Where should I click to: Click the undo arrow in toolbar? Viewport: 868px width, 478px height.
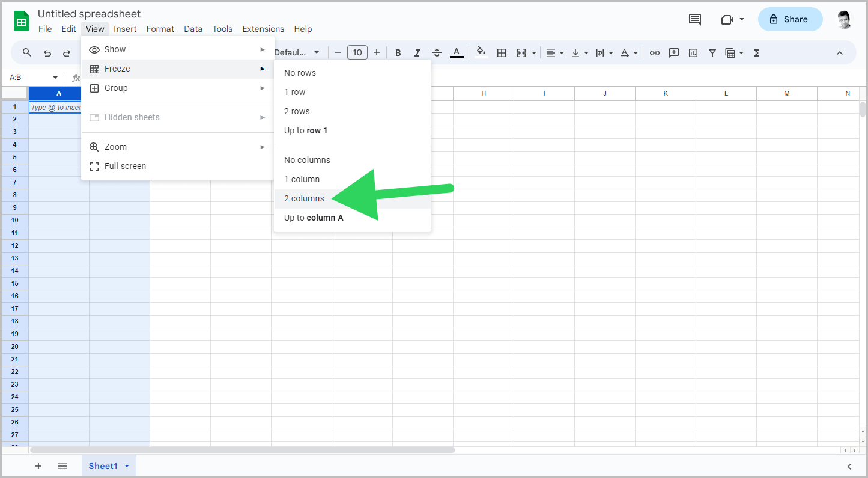(47, 53)
